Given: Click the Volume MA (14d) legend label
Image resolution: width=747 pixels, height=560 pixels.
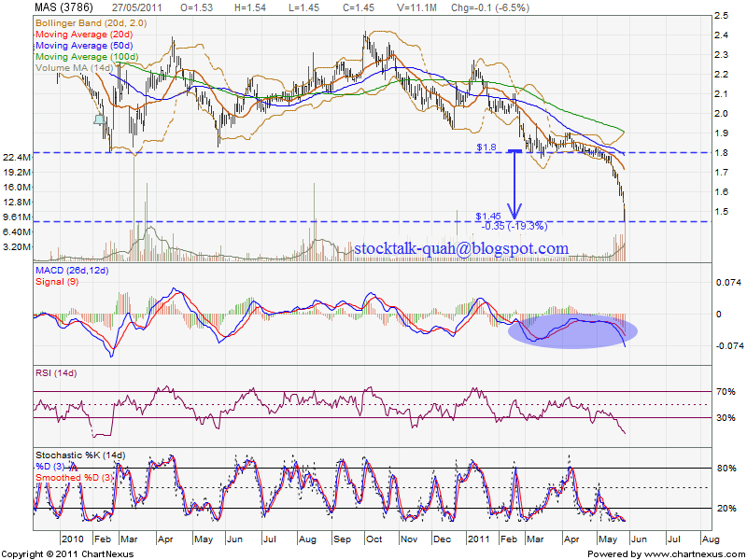Looking at the screenshot, I should pyautogui.click(x=75, y=68).
